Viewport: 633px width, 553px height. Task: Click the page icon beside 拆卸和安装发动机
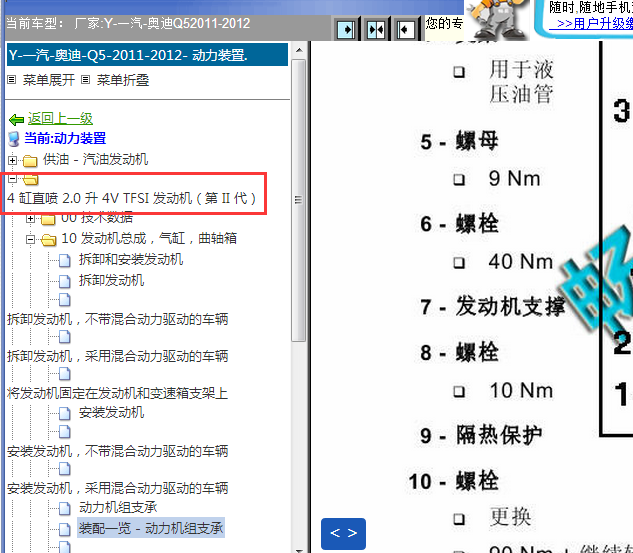point(65,260)
